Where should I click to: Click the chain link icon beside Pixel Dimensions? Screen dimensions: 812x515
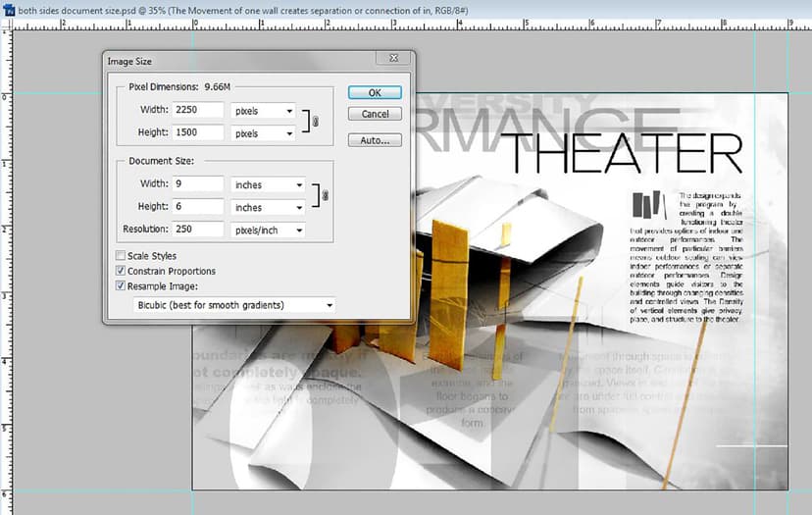click(315, 122)
